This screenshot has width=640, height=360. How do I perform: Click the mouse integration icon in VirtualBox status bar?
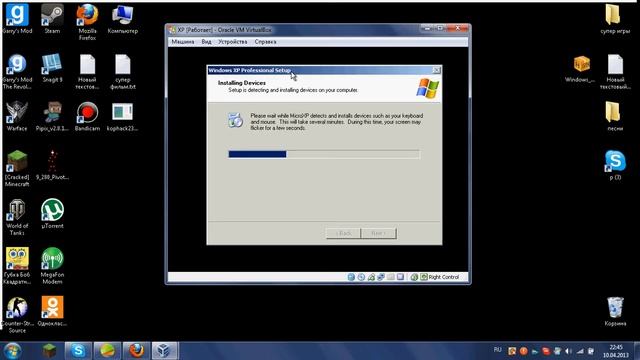pyautogui.click(x=414, y=277)
